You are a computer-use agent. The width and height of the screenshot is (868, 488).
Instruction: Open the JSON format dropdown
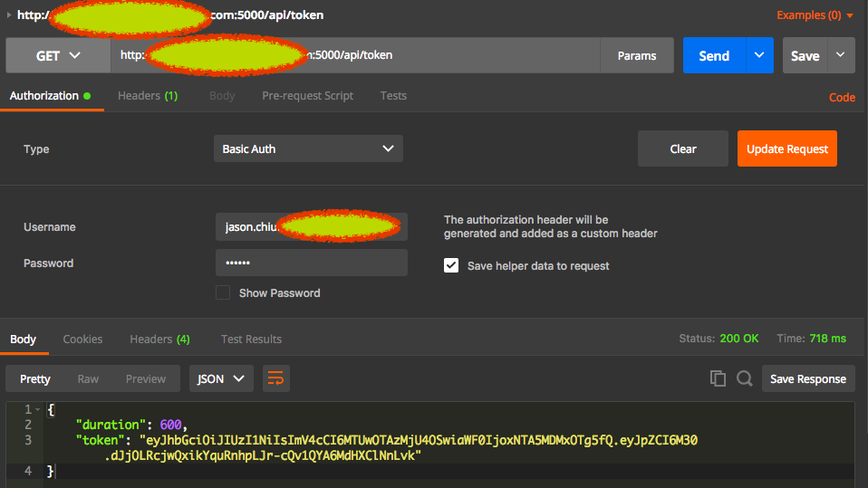(x=221, y=379)
